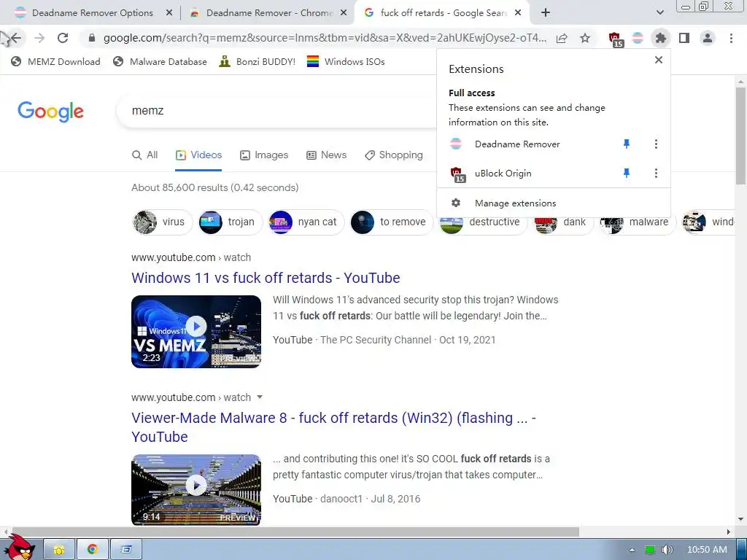
Task: Click Manage extensions
Action: coord(554,203)
